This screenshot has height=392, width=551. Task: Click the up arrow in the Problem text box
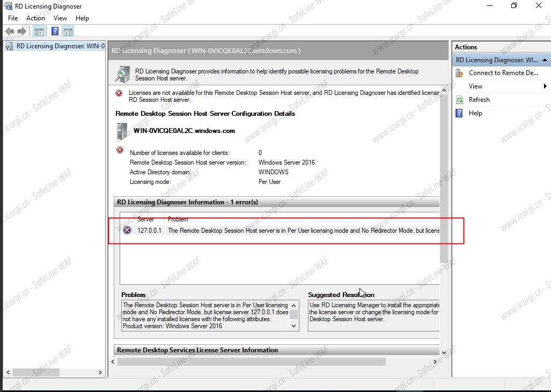[x=294, y=305]
